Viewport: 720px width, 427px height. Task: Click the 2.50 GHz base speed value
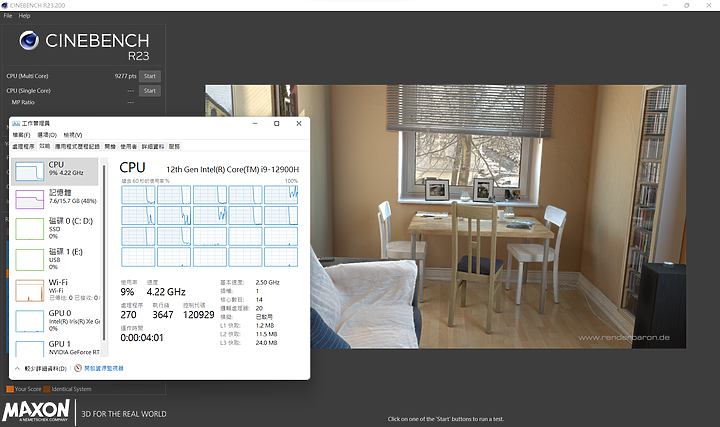point(268,282)
